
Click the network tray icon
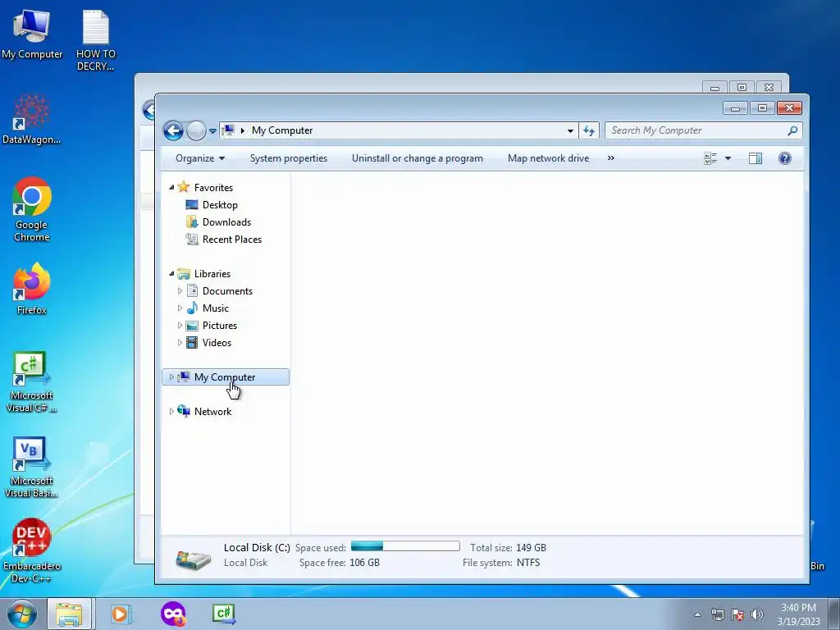(717, 614)
